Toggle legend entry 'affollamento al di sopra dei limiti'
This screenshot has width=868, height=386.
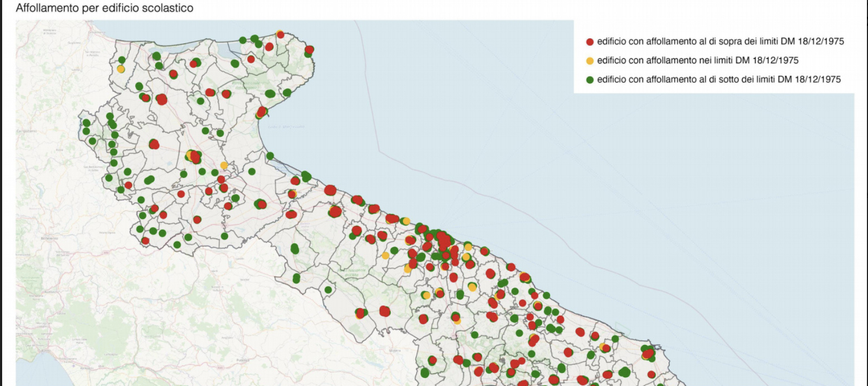(x=720, y=42)
